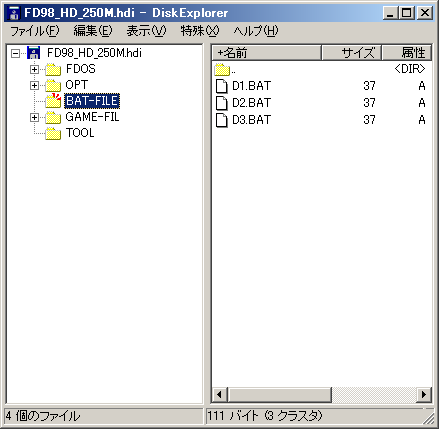Select the parent directory folder icon
Image resolution: width=439 pixels, height=429 pixels.
(x=222, y=69)
